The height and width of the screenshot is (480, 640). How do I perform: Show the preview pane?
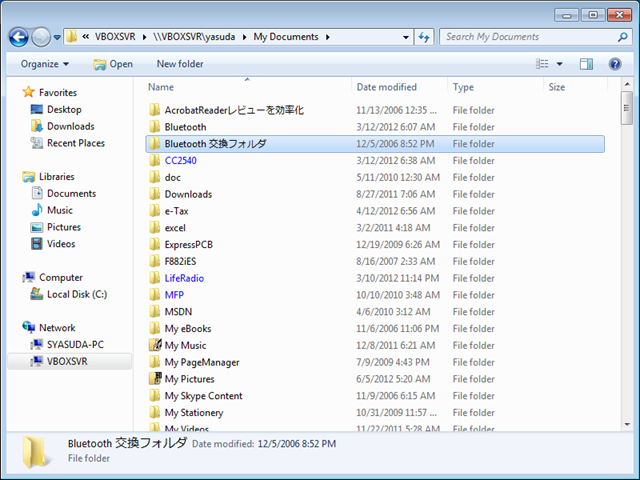586,64
